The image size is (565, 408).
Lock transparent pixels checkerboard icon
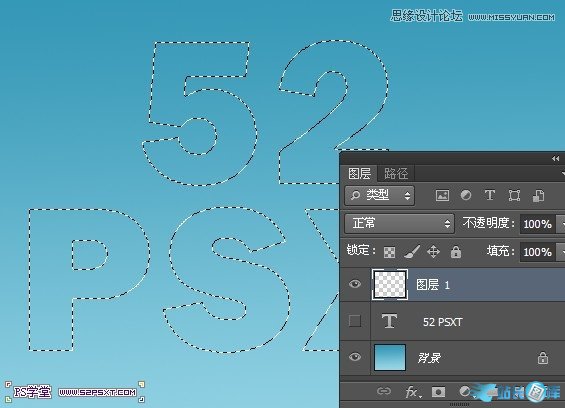tap(389, 252)
